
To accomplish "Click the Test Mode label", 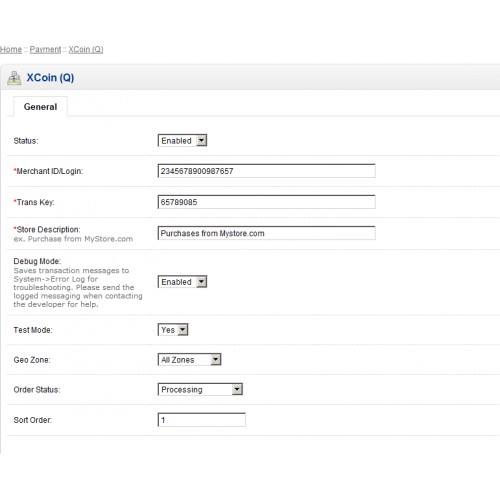I will 33,330.
